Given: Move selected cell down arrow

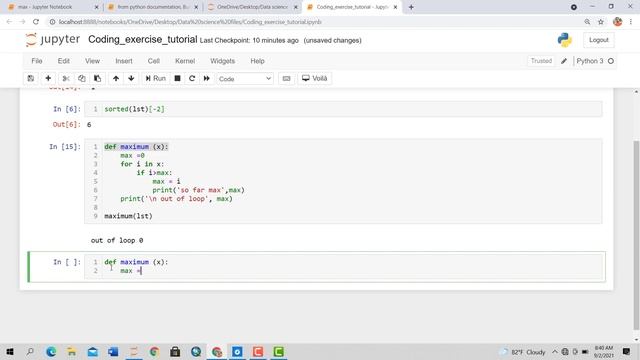Looking at the screenshot, I should coord(131,78).
